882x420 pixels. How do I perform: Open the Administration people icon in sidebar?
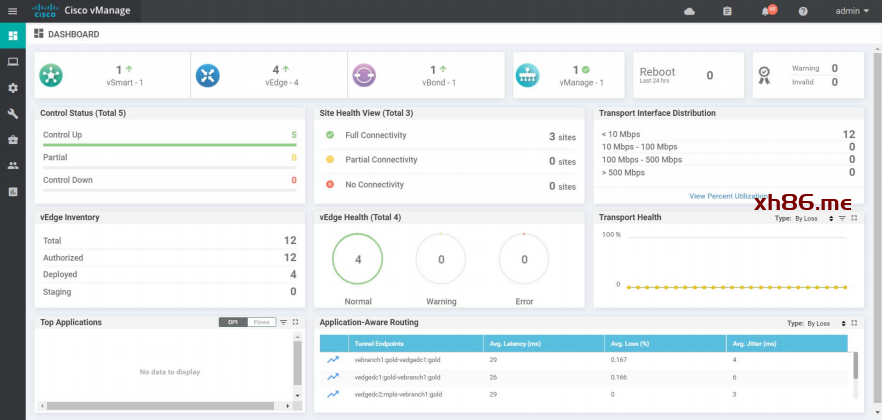pos(13,165)
